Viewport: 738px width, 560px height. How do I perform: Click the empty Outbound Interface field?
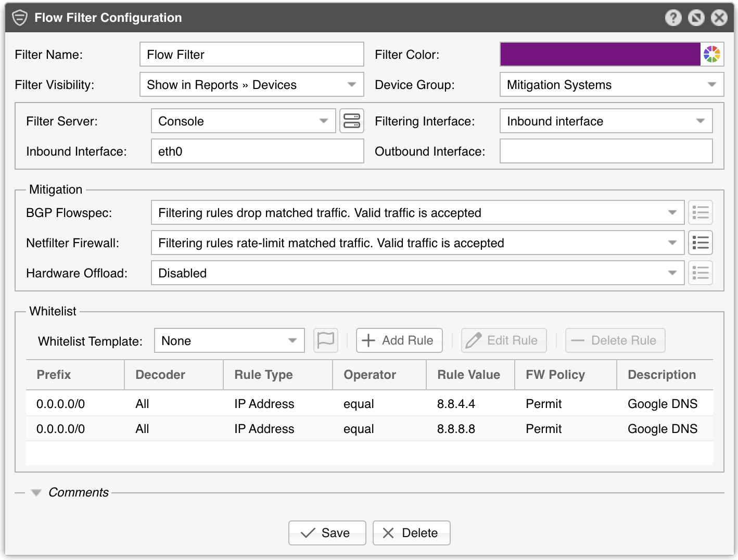coord(606,151)
